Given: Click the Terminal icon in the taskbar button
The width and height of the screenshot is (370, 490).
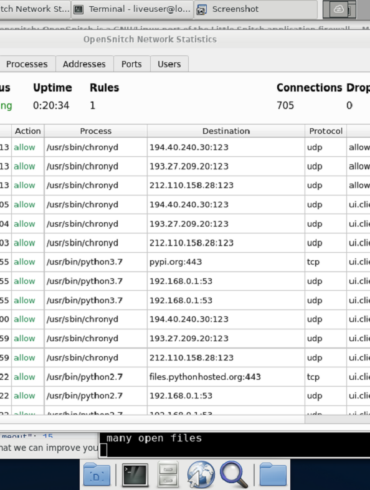Looking at the screenshot, I should pos(78,9).
